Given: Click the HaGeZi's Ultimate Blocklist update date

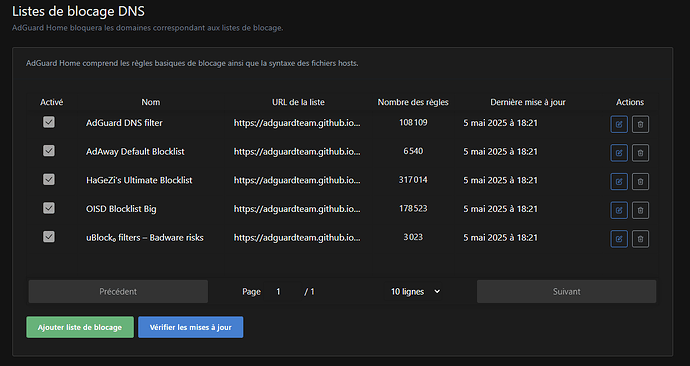Looking at the screenshot, I should point(500,180).
